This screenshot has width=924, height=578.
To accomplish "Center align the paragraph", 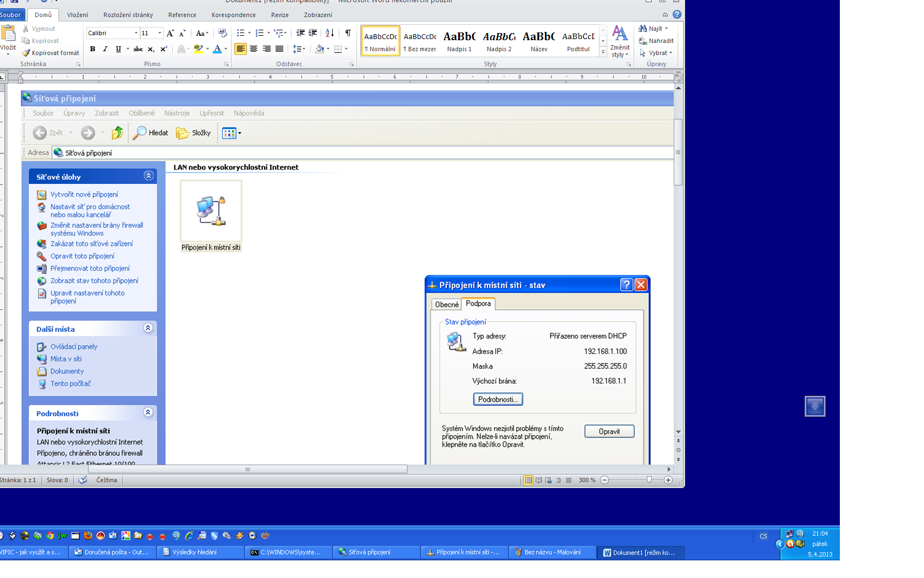I will point(254,49).
